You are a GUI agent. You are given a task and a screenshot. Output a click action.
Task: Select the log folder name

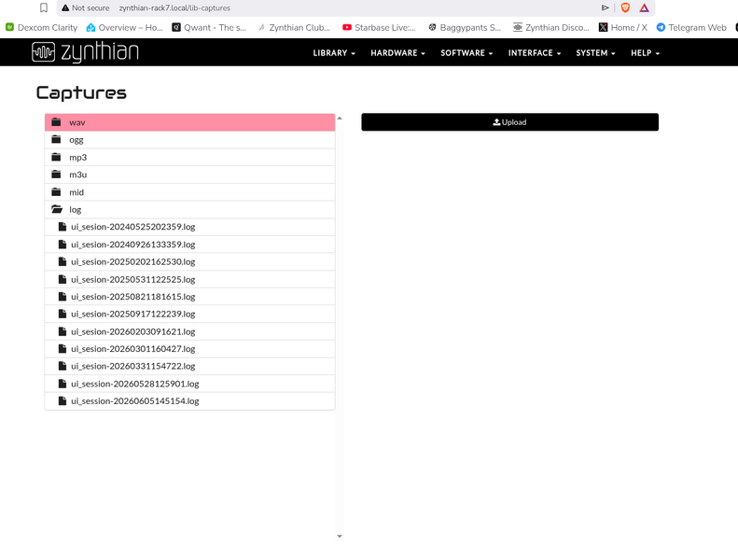[75, 210]
